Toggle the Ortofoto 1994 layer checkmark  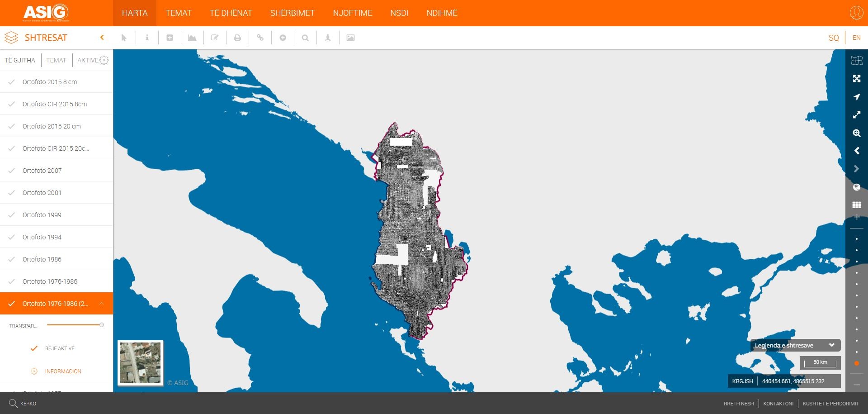(x=12, y=237)
